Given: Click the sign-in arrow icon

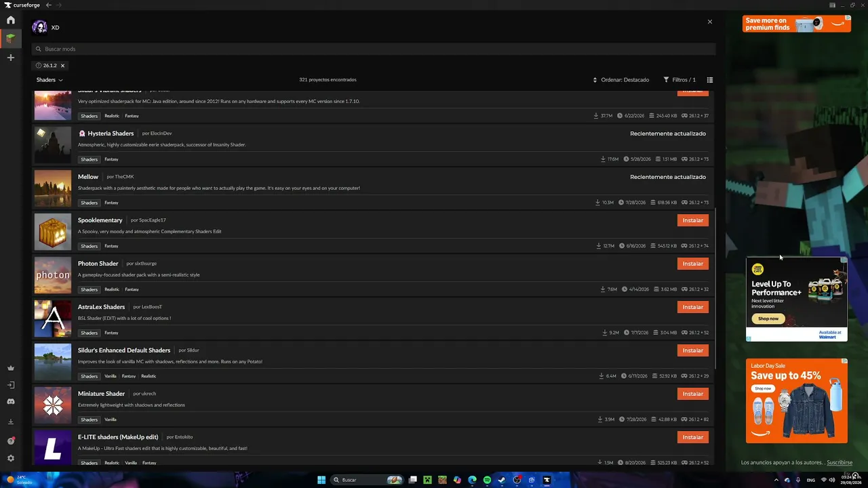Looking at the screenshot, I should click(x=10, y=385).
